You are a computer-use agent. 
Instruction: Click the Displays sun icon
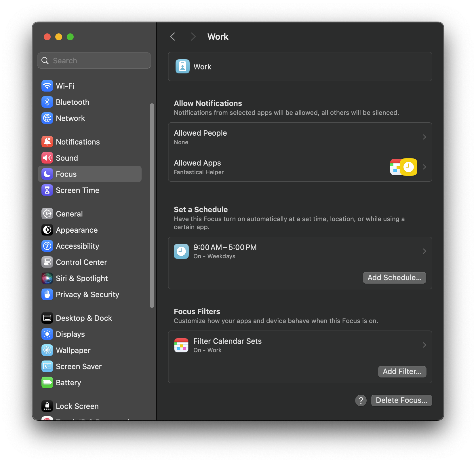point(47,334)
